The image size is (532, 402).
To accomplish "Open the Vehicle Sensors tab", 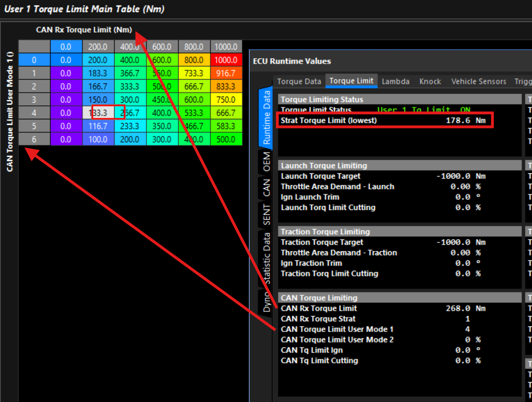I will click(478, 82).
